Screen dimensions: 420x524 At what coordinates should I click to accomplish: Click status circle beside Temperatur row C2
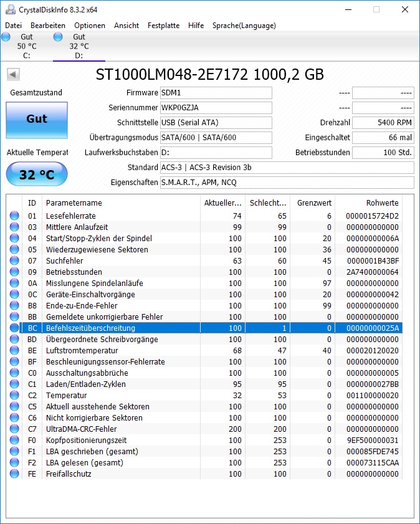pyautogui.click(x=14, y=395)
